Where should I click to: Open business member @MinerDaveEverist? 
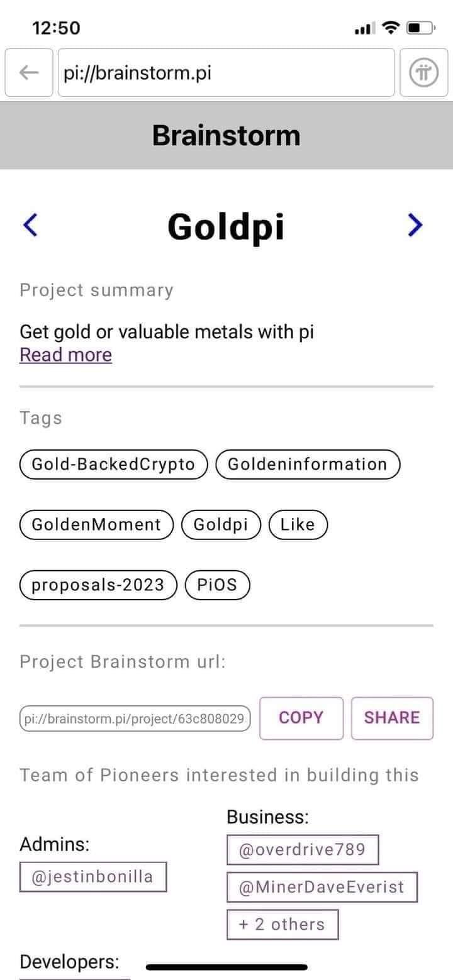[x=322, y=887]
